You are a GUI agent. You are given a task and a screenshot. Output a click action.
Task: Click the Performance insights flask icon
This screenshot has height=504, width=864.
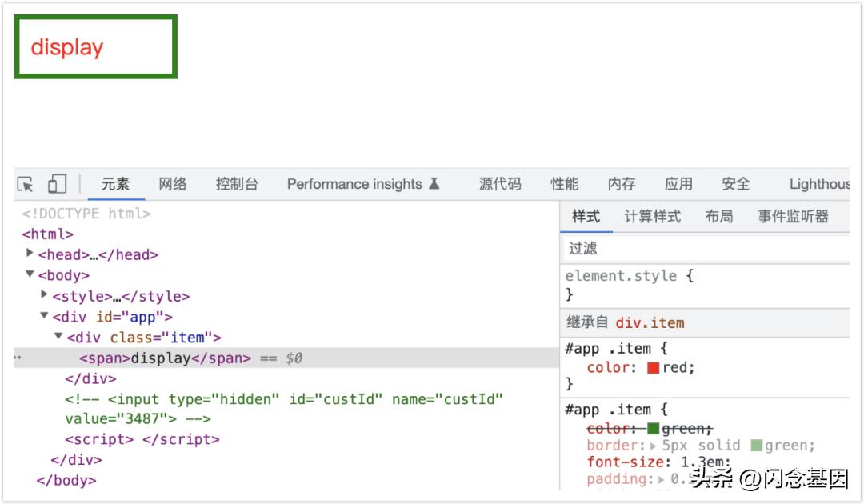434,183
